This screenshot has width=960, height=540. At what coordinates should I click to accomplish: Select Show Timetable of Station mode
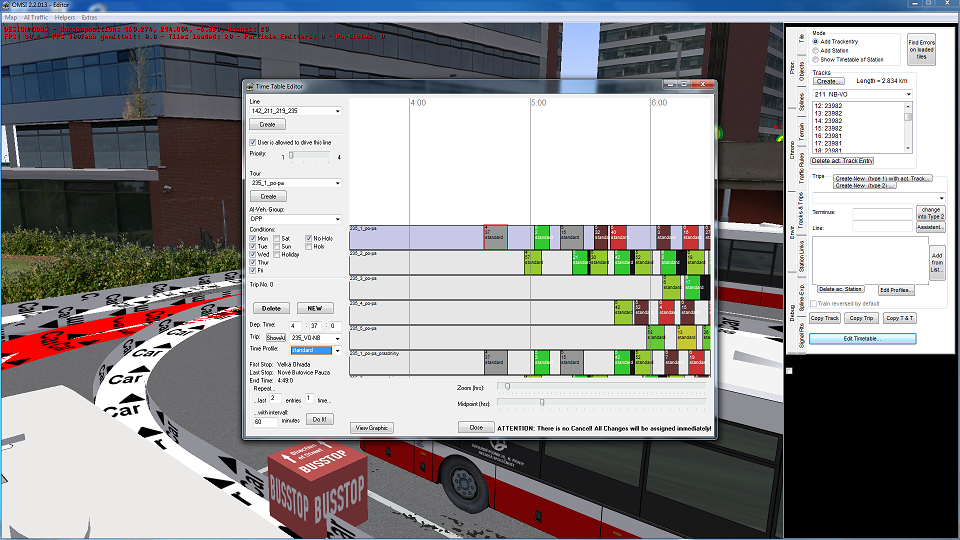pos(815,59)
